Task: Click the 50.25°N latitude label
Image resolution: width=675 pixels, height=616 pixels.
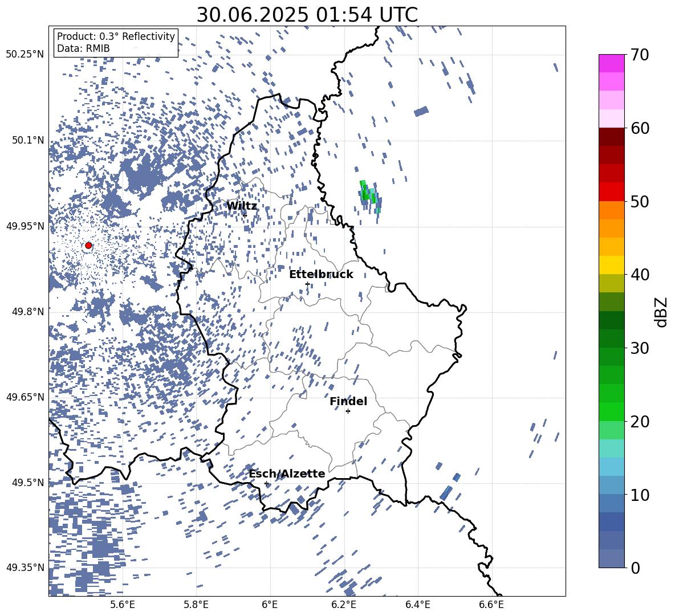Action: pyautogui.click(x=25, y=54)
